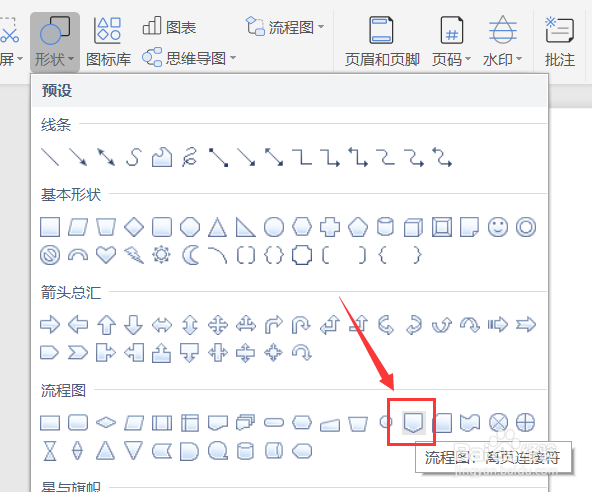Screen dimensions: 592x492
Task: Select the right arrow block shape
Action: [50, 325]
